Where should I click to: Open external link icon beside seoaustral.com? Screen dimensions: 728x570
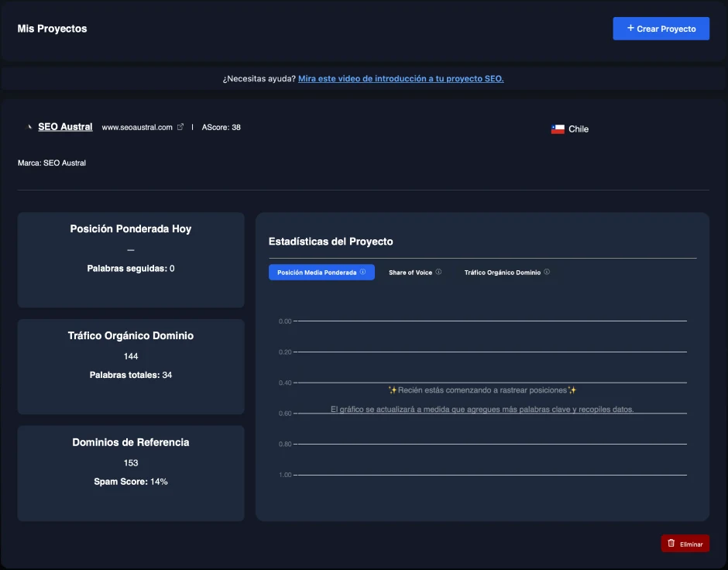(180, 127)
